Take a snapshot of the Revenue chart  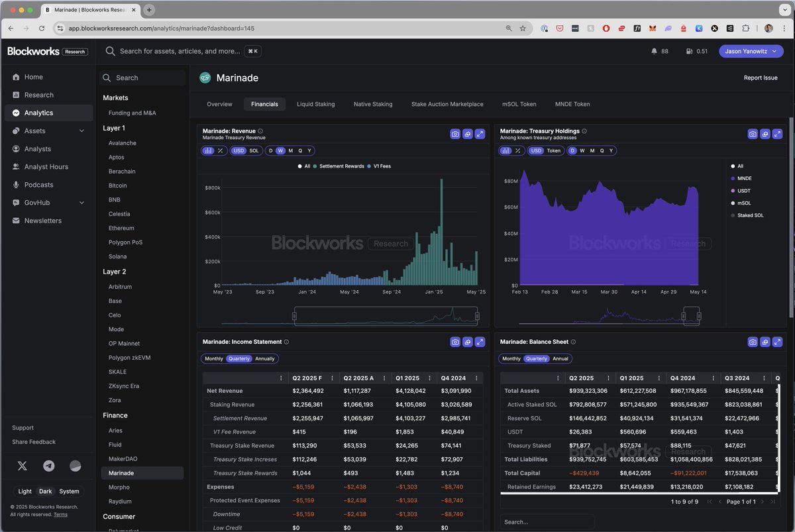tap(455, 134)
